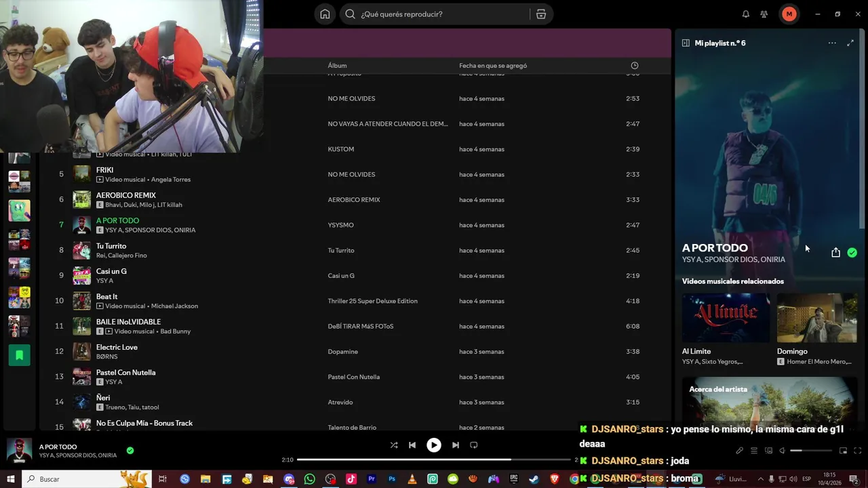Open the profile avatar M menu
This screenshot has height=488, width=868.
pyautogui.click(x=789, y=14)
